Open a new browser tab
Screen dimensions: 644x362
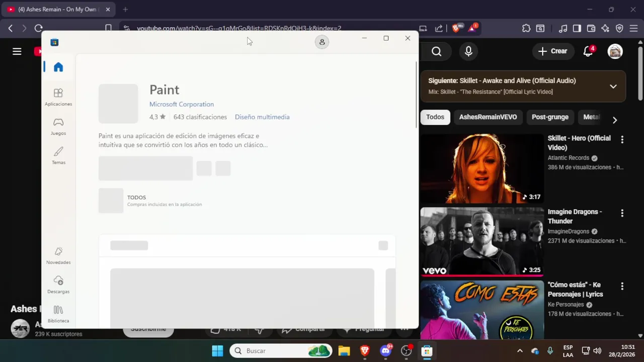(x=125, y=9)
